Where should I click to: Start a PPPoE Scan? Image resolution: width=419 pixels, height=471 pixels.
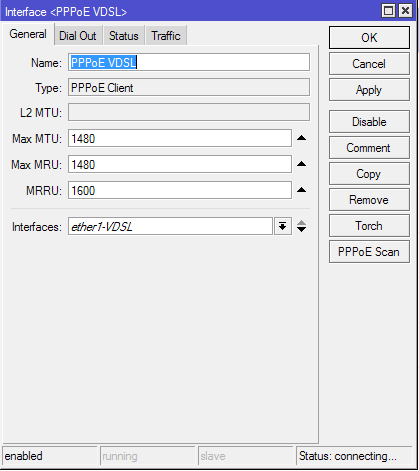(x=369, y=252)
